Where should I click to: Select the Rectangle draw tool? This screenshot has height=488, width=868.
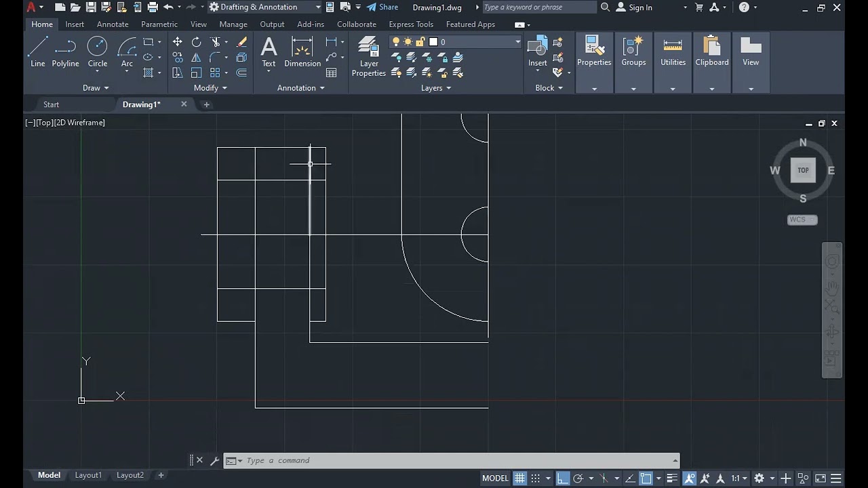pos(149,42)
